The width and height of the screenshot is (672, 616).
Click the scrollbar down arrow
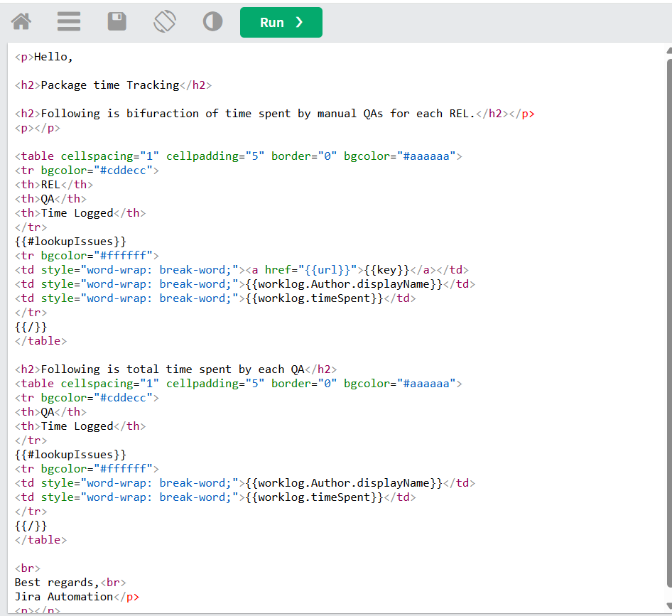click(669, 606)
